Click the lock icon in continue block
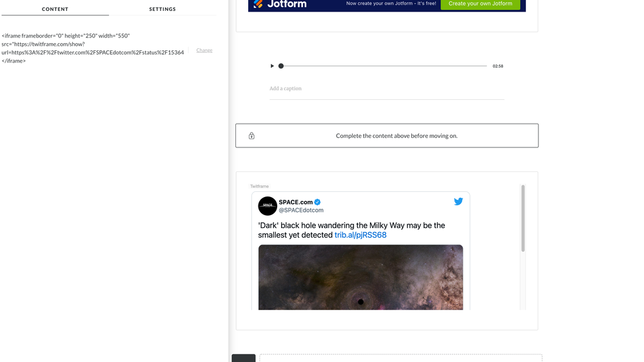This screenshot has width=644, height=362. (x=251, y=136)
